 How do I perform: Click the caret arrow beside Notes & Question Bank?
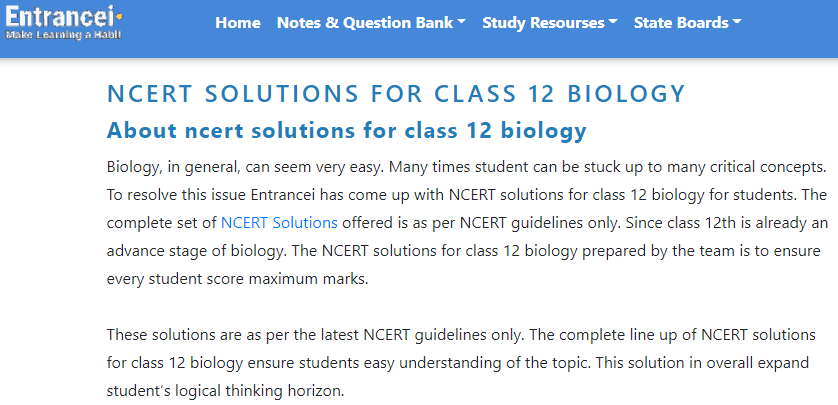click(x=461, y=22)
